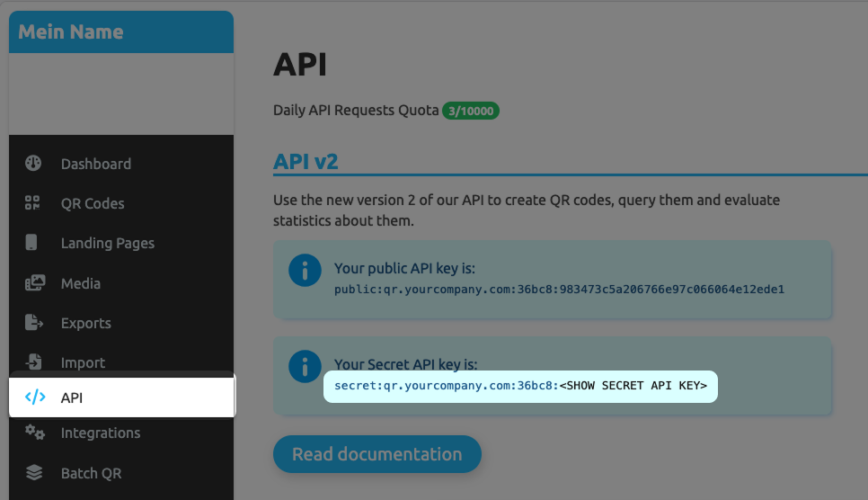Click the secret:qr.yourcompany.com:36bc8: key prefix
This screenshot has height=500, width=868.
pos(447,386)
